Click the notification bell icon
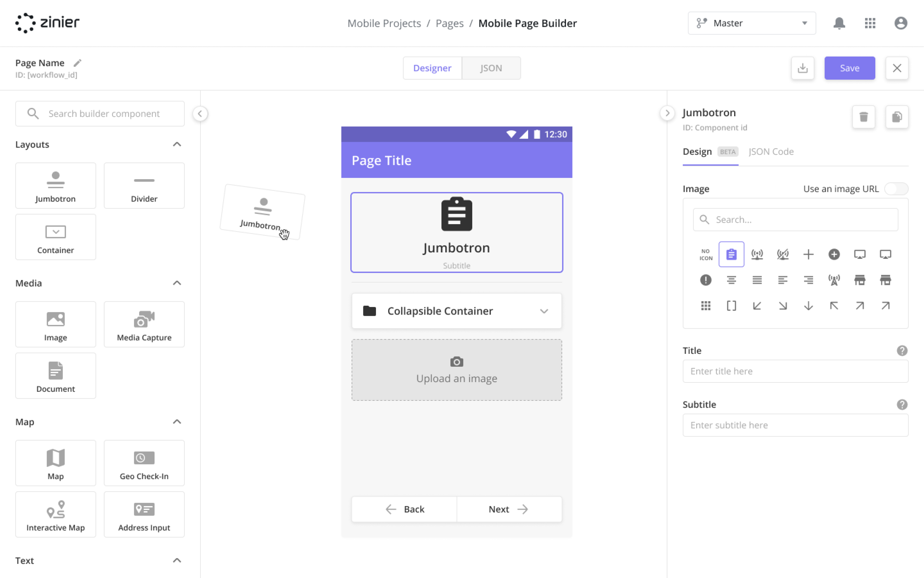 839,23
